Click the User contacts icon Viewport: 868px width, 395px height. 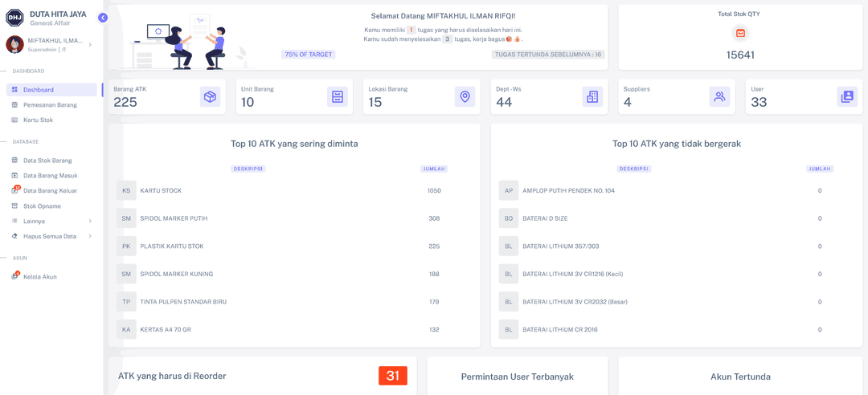pos(847,97)
